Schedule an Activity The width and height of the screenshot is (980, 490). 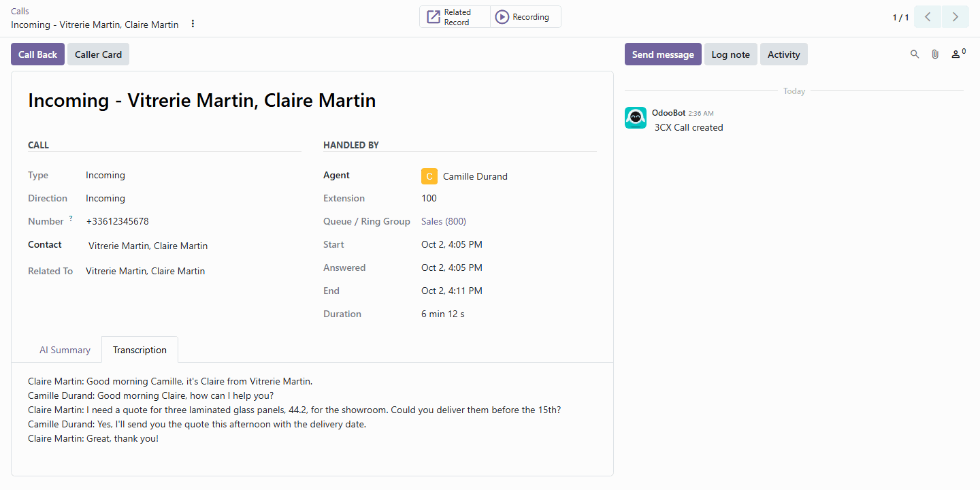tap(783, 54)
